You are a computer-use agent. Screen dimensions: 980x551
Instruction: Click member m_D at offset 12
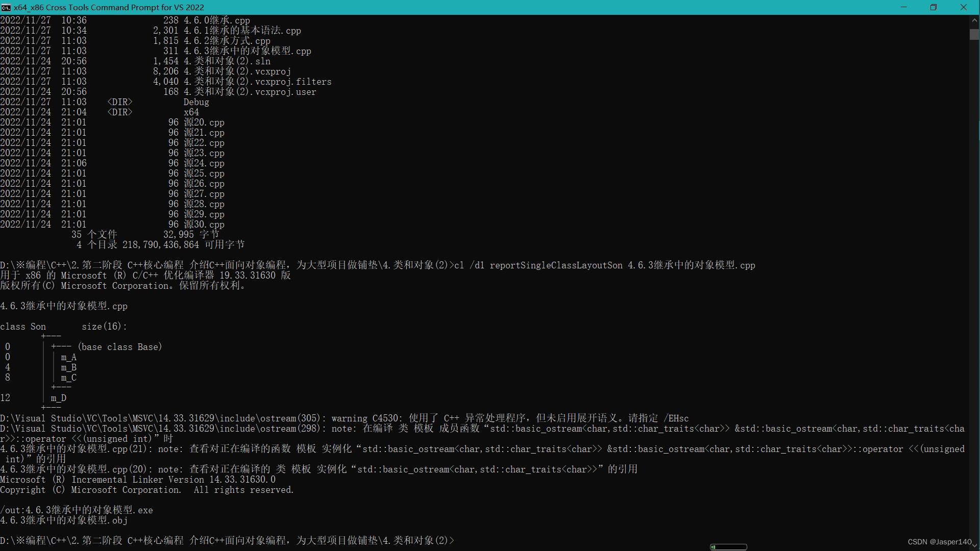(x=59, y=398)
